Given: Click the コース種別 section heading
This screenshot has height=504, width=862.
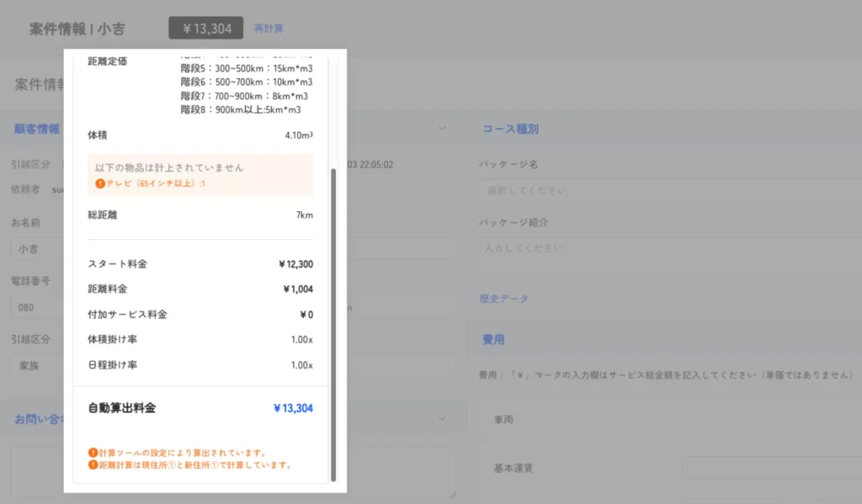Looking at the screenshot, I should tap(510, 129).
